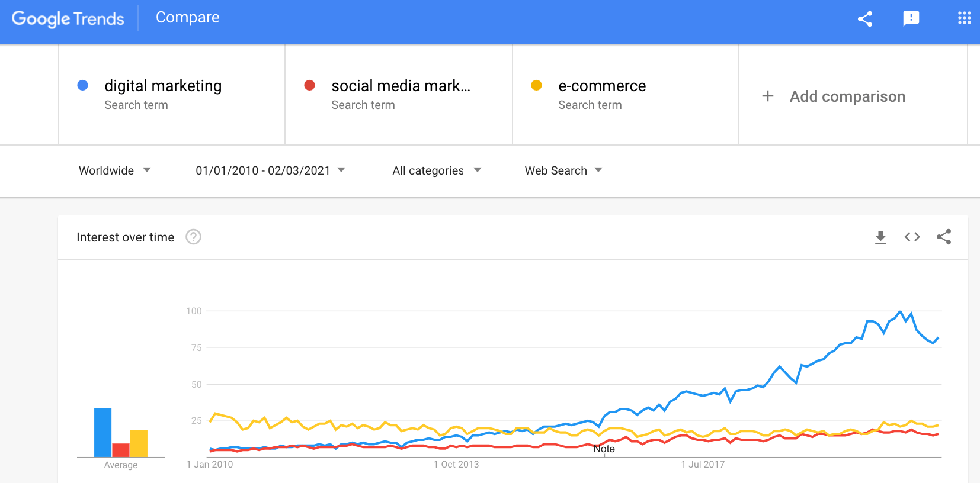
Task: Open the send feedback icon
Action: [911, 19]
